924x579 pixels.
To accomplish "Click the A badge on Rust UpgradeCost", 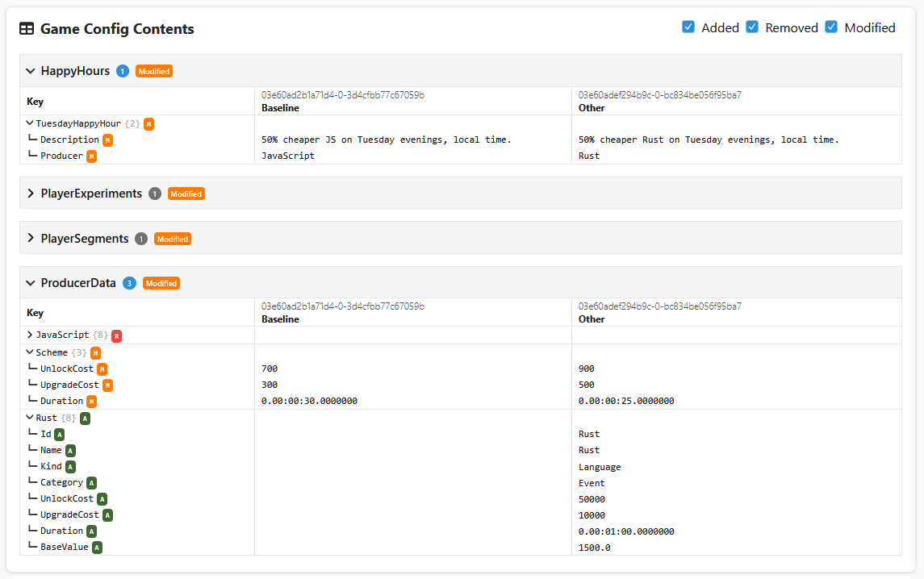I will click(107, 514).
